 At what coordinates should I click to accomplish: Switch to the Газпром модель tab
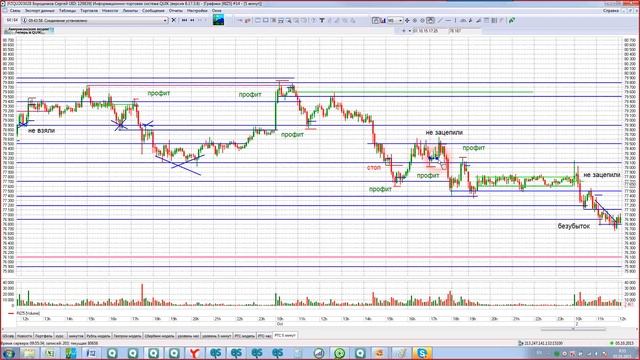click(127, 336)
